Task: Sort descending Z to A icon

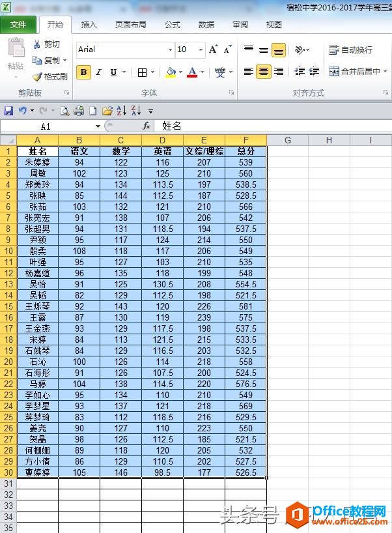Action: 136,111
